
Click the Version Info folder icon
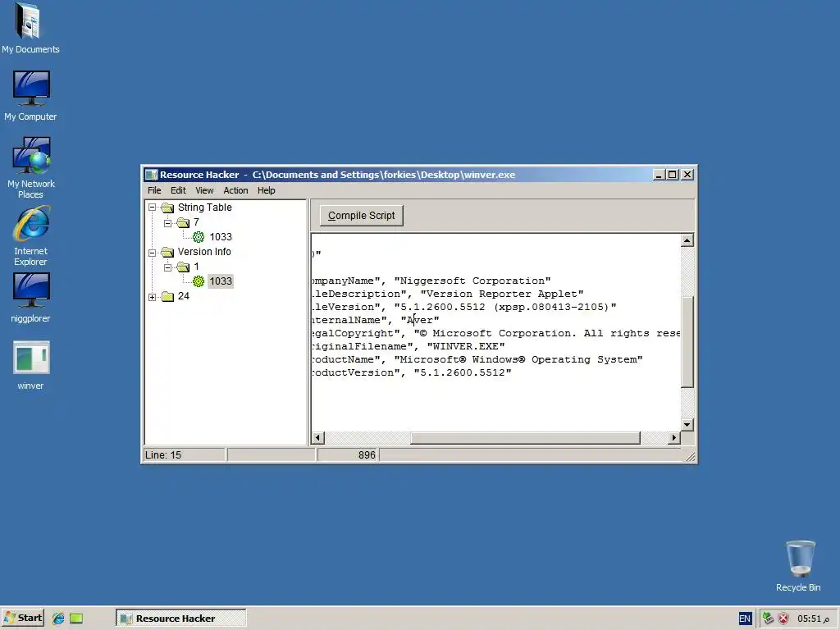pos(167,252)
